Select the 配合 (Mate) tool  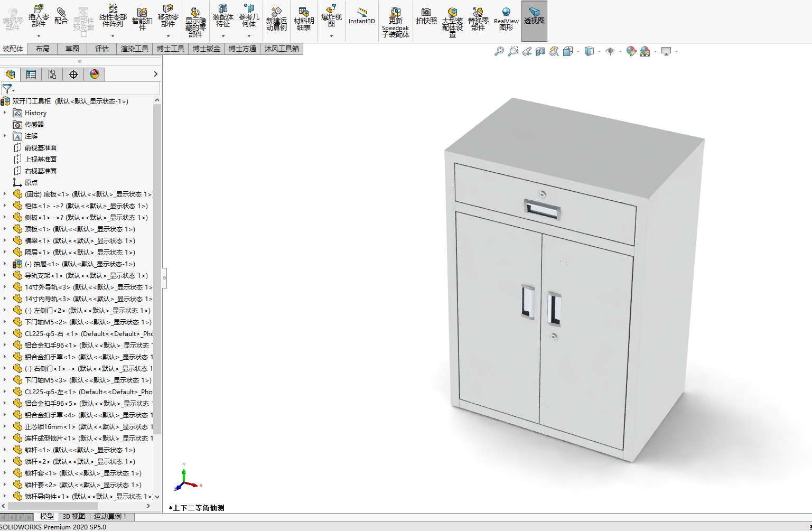[61, 16]
